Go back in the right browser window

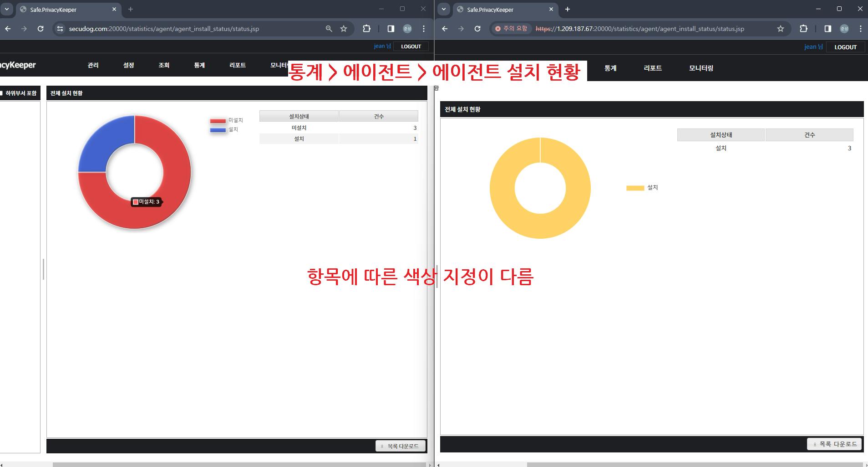(445, 29)
